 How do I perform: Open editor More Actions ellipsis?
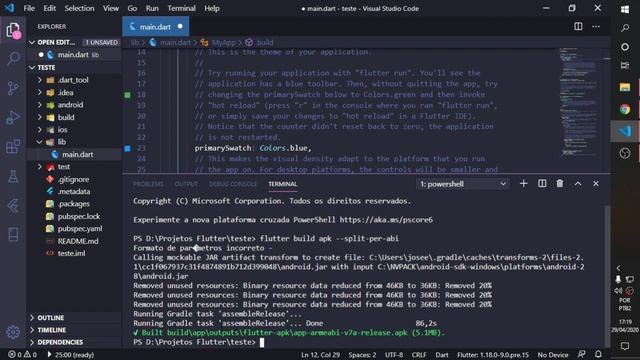pos(596,27)
